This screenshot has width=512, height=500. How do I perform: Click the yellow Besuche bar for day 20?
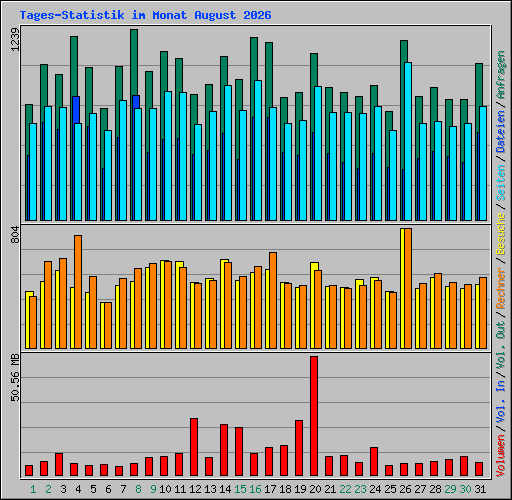tap(313, 306)
